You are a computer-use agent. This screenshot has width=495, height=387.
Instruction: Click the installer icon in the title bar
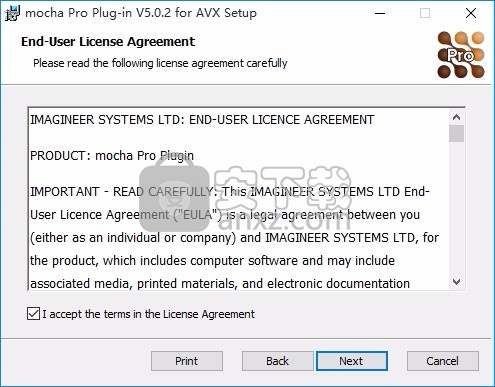[12, 13]
